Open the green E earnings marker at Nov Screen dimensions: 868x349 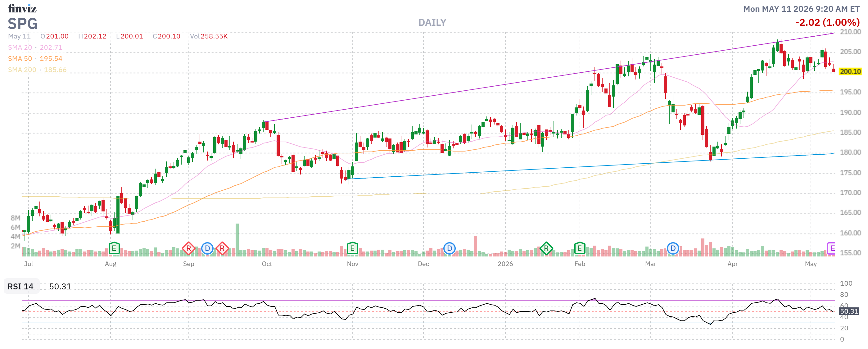(x=352, y=249)
